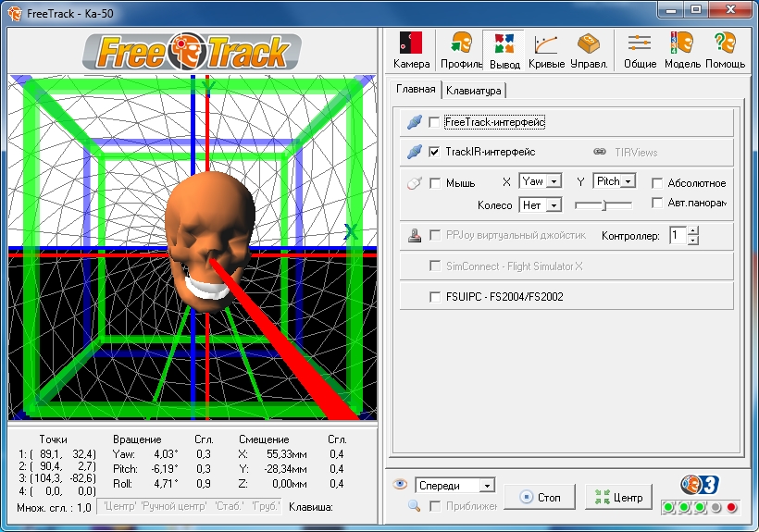Image resolution: width=759 pixels, height=532 pixels.
Task: Open the Кривые curves toolbar icon
Action: click(546, 50)
